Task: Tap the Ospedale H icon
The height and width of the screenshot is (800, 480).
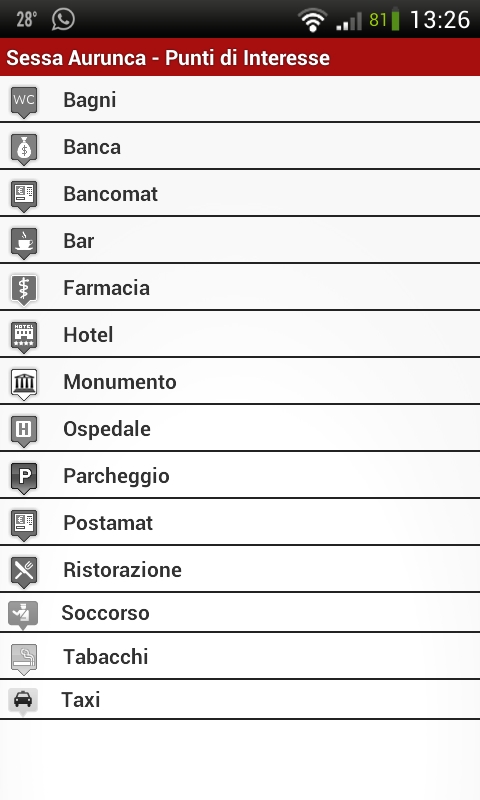Action: tap(24, 430)
